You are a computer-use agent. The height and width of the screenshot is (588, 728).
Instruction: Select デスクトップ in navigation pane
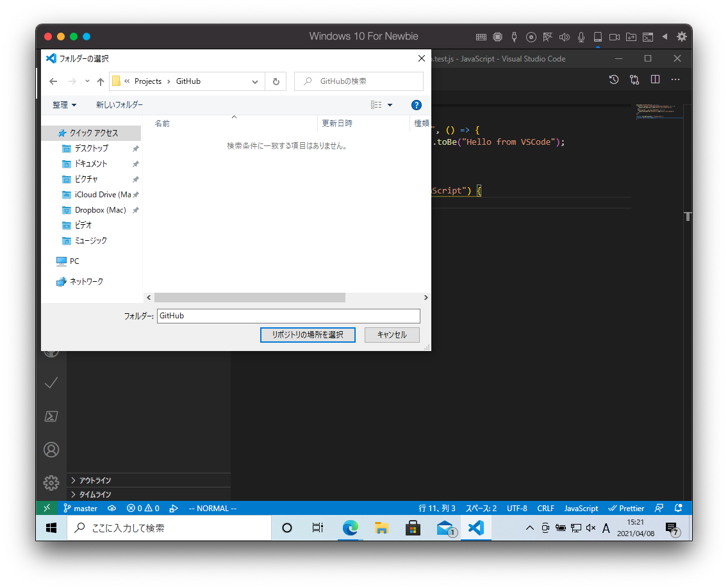tap(92, 149)
